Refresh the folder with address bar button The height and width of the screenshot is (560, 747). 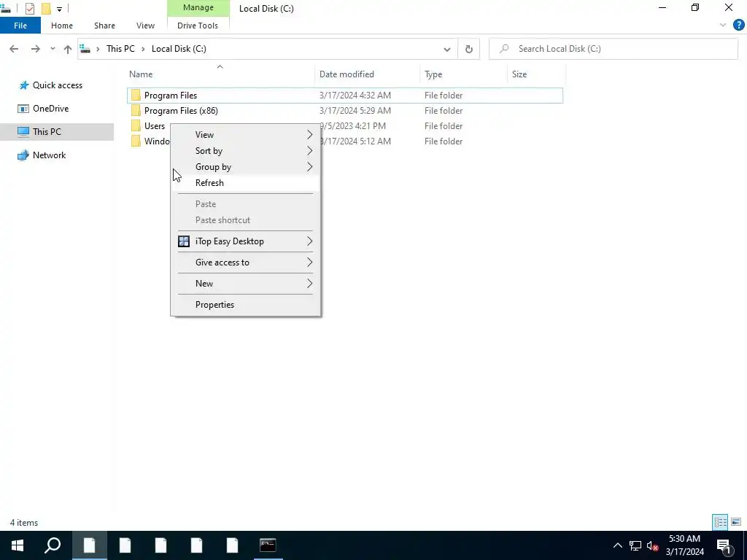coord(469,49)
